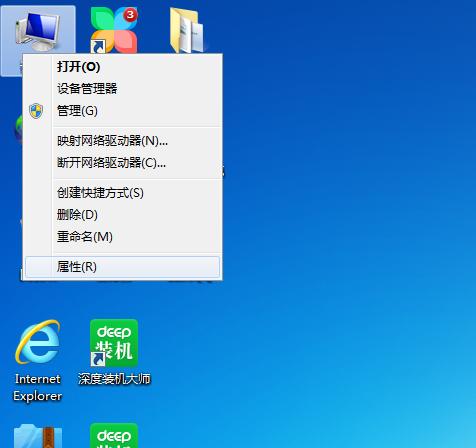Open 属性(R) at the menu bottom
This screenshot has height=448, width=476.
tap(122, 267)
